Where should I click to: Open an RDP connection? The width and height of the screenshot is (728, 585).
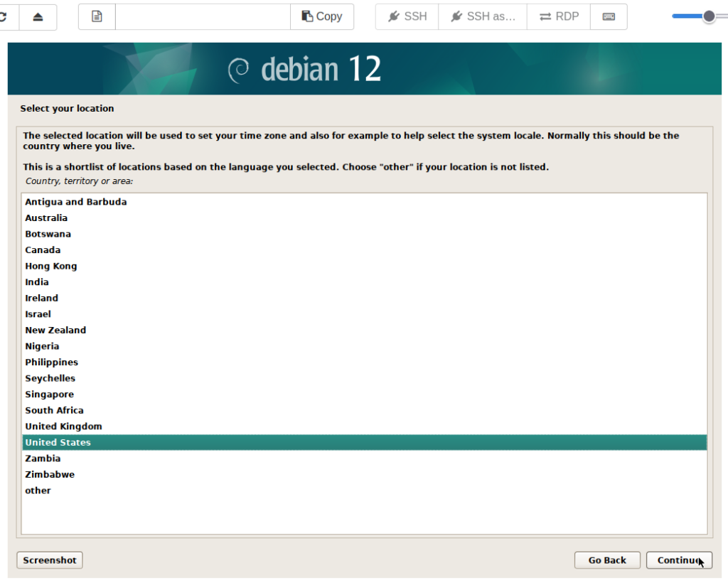coord(559,16)
